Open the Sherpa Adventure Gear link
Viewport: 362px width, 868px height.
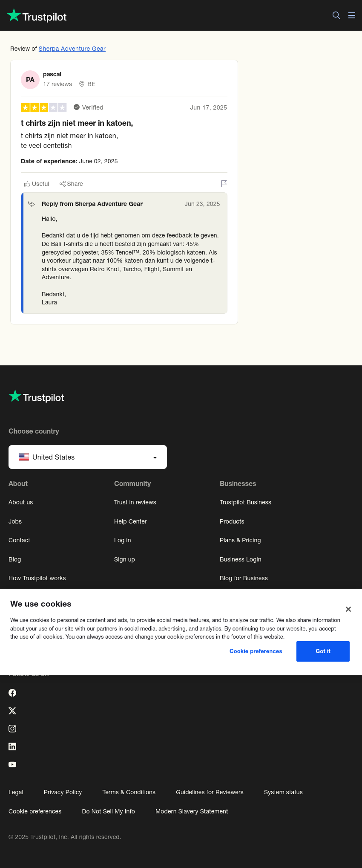click(72, 49)
